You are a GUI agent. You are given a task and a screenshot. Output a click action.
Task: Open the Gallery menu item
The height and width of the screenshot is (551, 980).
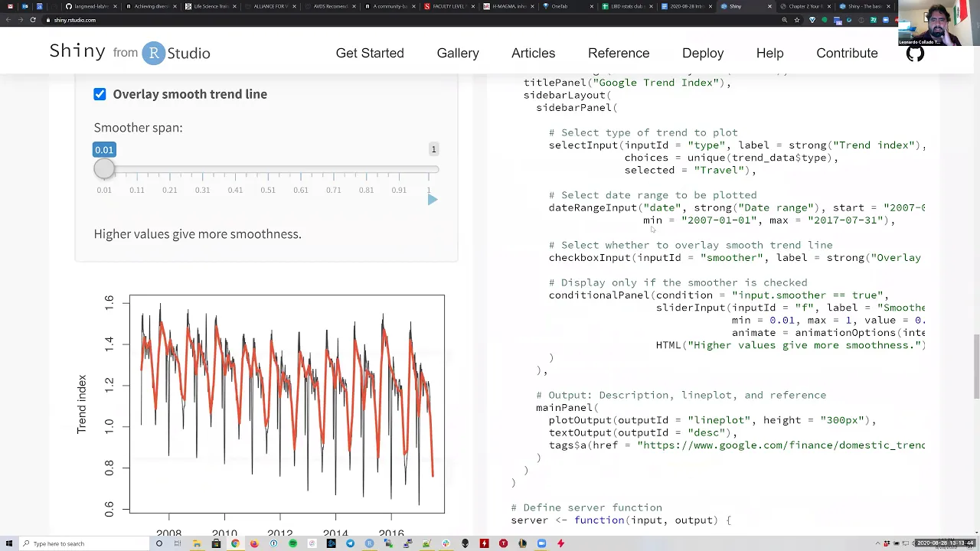tap(458, 53)
